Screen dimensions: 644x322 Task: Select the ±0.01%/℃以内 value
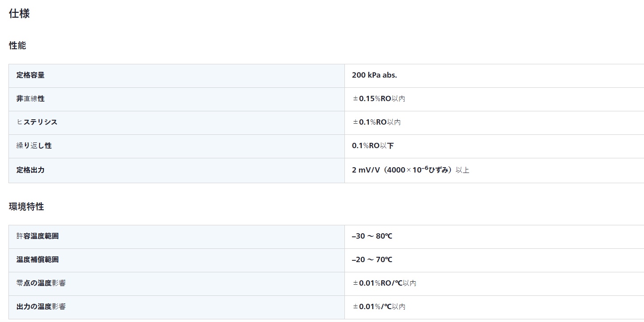[x=379, y=306]
